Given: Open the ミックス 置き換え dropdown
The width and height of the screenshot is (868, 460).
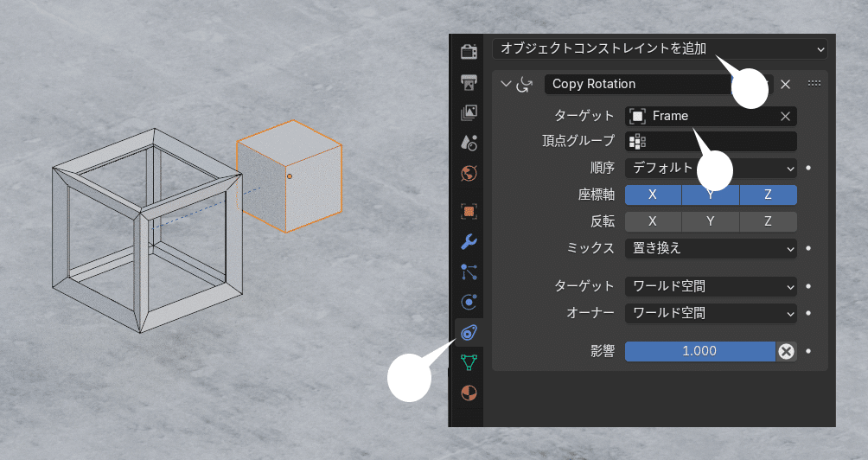Looking at the screenshot, I should pyautogui.click(x=711, y=248).
